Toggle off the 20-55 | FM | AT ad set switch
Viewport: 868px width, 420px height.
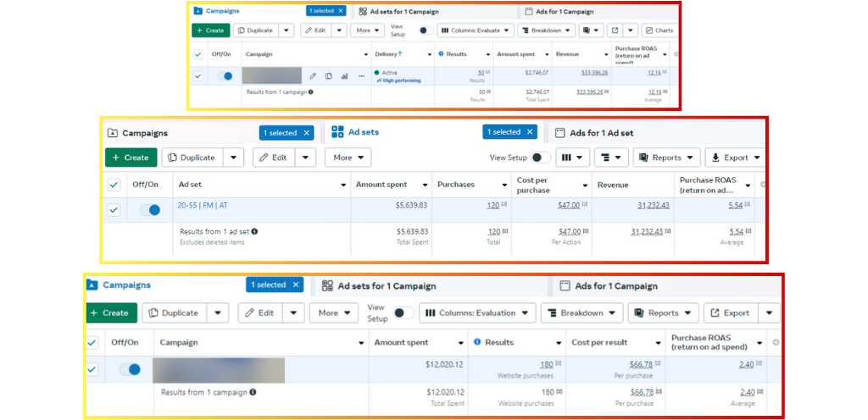[x=150, y=210]
